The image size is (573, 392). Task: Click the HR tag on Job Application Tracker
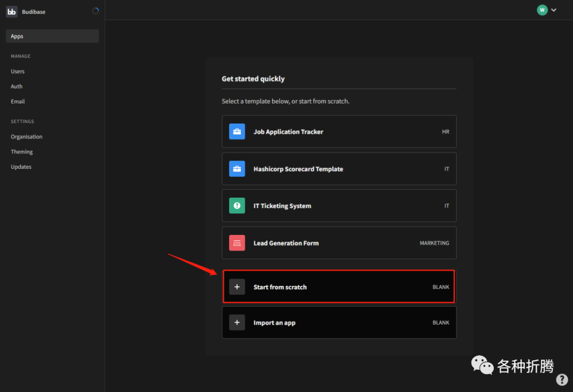click(446, 132)
